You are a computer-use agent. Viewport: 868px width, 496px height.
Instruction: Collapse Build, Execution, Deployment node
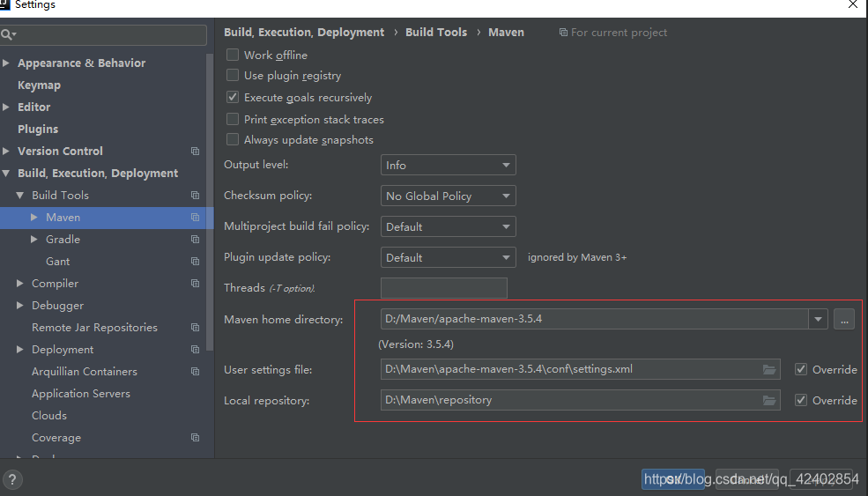(6, 174)
